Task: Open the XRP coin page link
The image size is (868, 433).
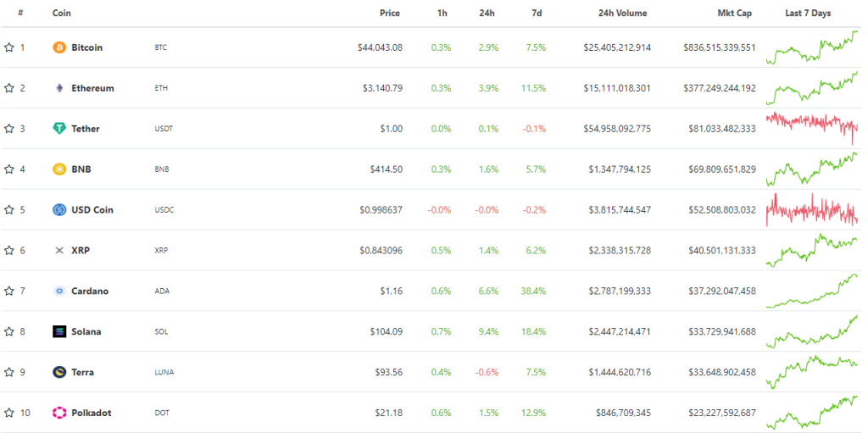Action: (x=81, y=250)
